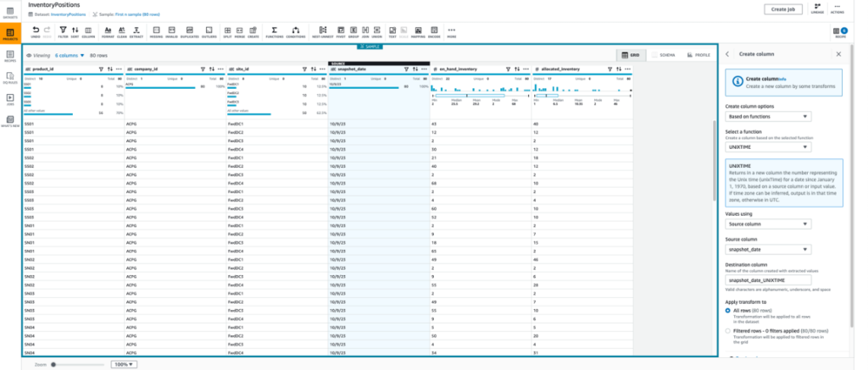Viewport: 868px width, 370px height.
Task: Open the Column tool in toolbar
Action: point(88,31)
